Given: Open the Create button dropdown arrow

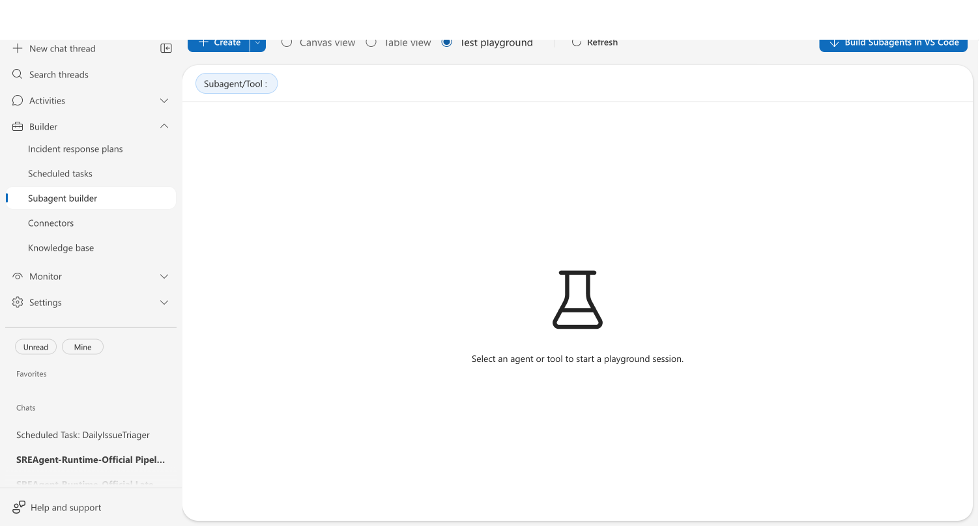Looking at the screenshot, I should point(257,43).
